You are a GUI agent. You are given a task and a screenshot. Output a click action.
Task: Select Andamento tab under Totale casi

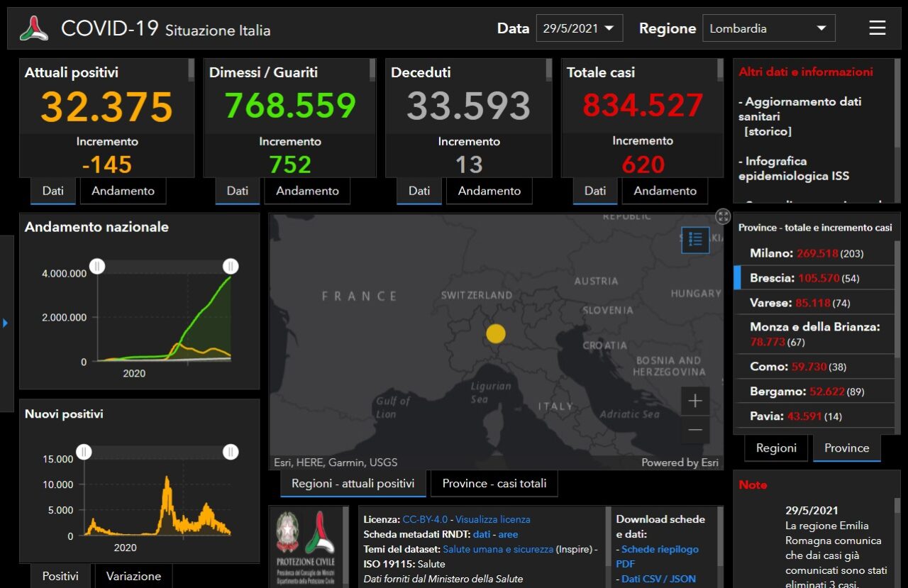tap(665, 191)
